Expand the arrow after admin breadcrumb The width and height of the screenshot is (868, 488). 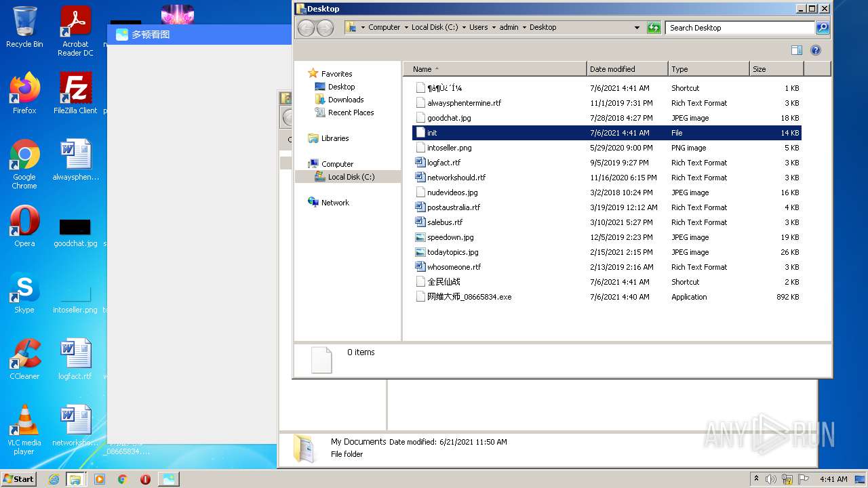524,28
